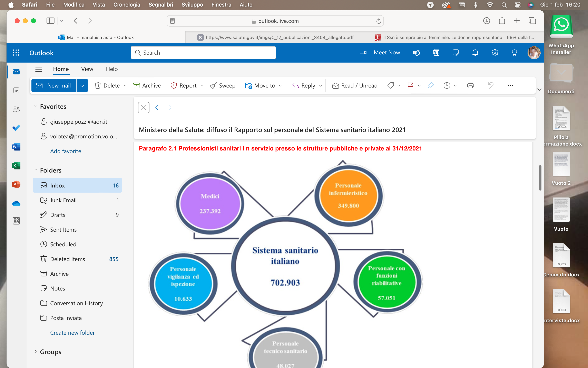Click Archive button in toolbar
Viewport: 588px width, 368px height.
click(x=147, y=85)
